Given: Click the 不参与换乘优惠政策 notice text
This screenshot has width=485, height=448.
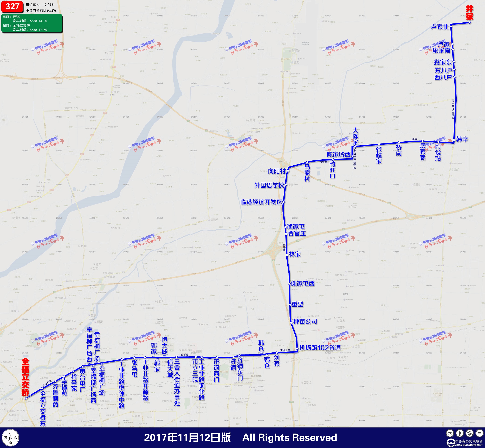Looking at the screenshot, I should [41, 10].
